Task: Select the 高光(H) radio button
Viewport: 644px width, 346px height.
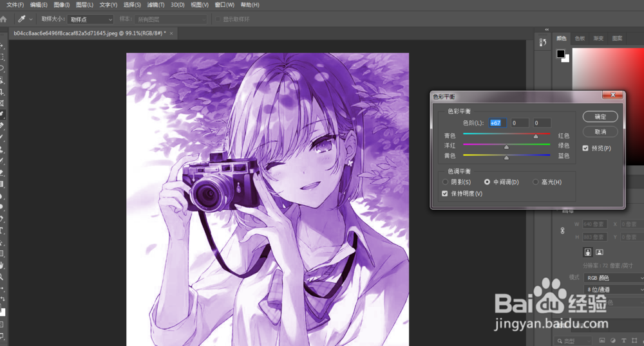Action: click(x=536, y=181)
